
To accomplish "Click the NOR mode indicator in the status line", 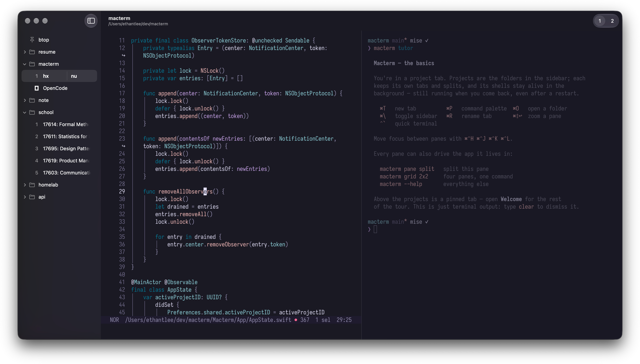I will tap(114, 320).
